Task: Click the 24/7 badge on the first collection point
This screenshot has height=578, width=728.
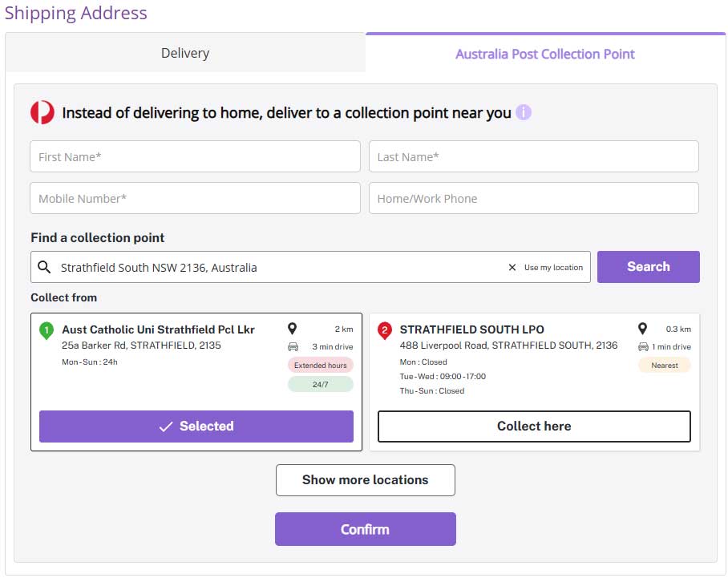Action: pyautogui.click(x=320, y=384)
